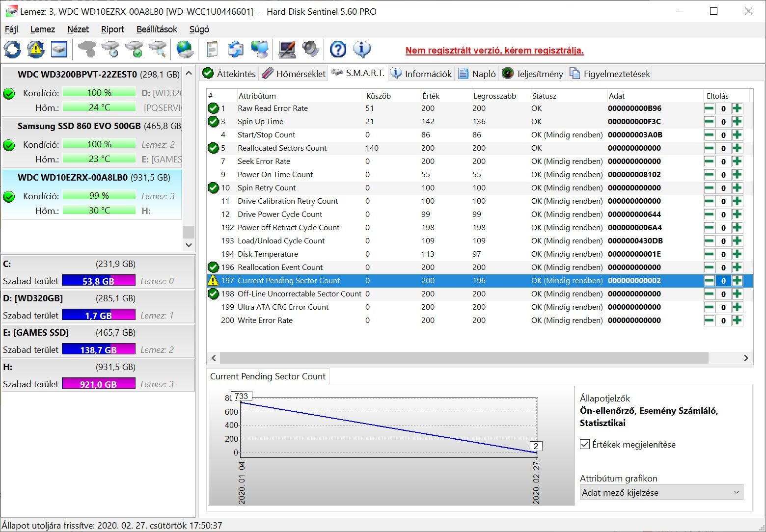Click the 100% Kondíció bar of WDC WD3200BPVT

coord(99,93)
